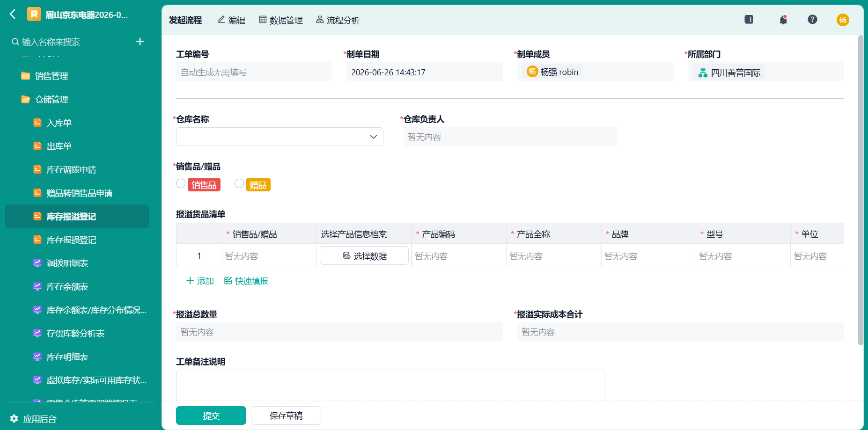Click the 品牌 column header
868x430 pixels.
[x=648, y=233]
